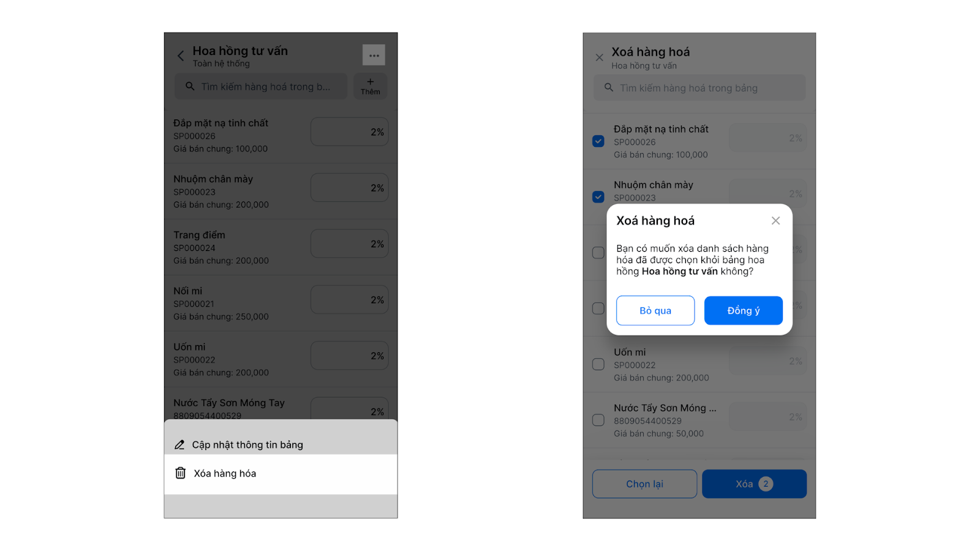
Task: Open the three-dots more options button
Action: [x=374, y=55]
